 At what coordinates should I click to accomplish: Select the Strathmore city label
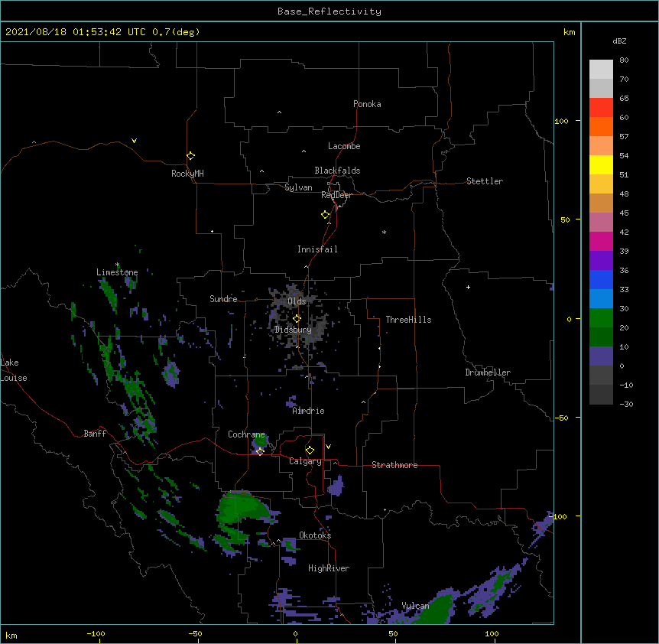pos(394,465)
